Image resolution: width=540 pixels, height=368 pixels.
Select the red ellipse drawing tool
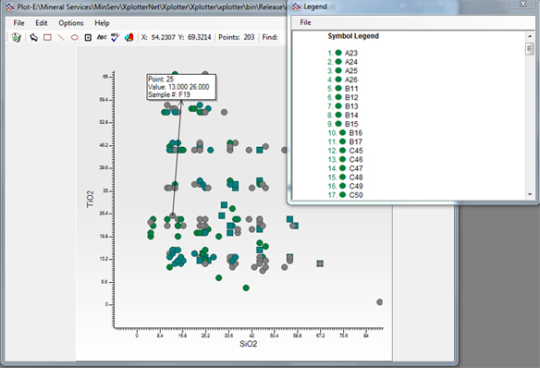click(x=74, y=37)
